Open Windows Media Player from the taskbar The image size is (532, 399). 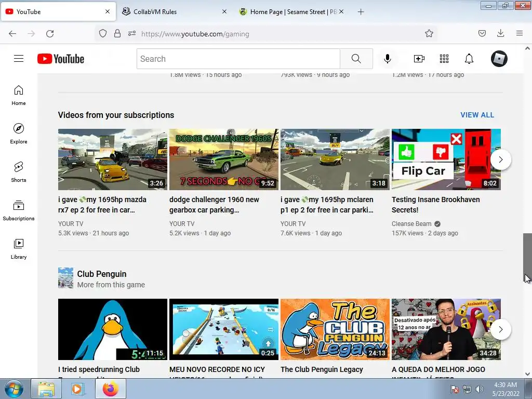coord(78,389)
